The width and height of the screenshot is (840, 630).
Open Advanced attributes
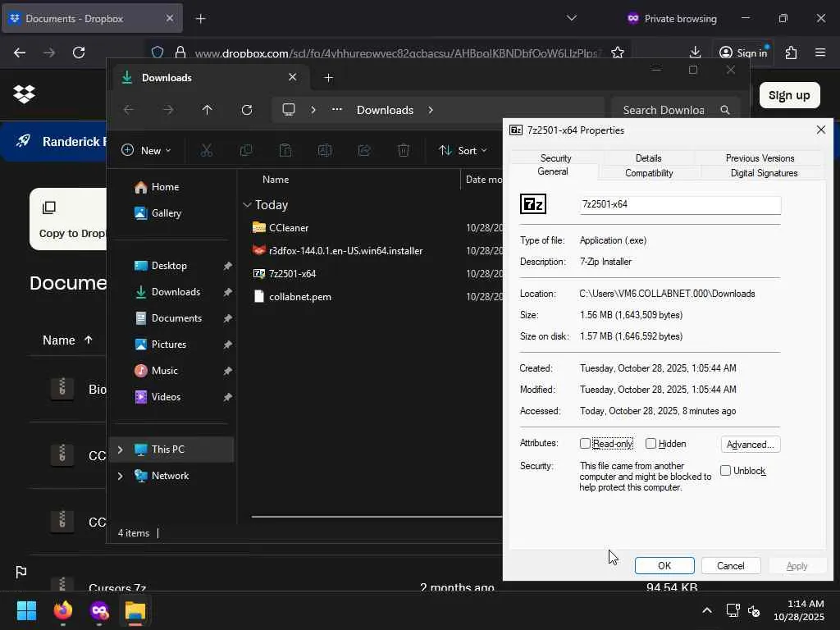point(750,444)
